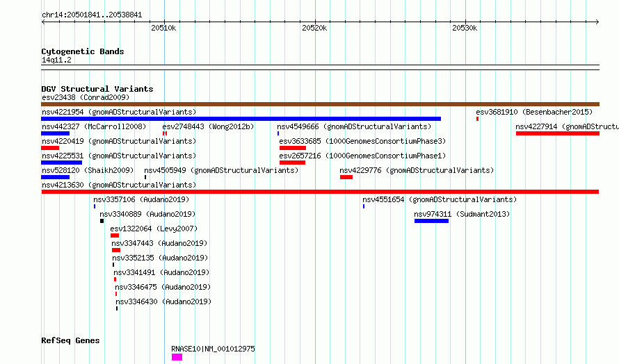Click the 20530k ruler position
This screenshot has width=619, height=364.
click(465, 28)
